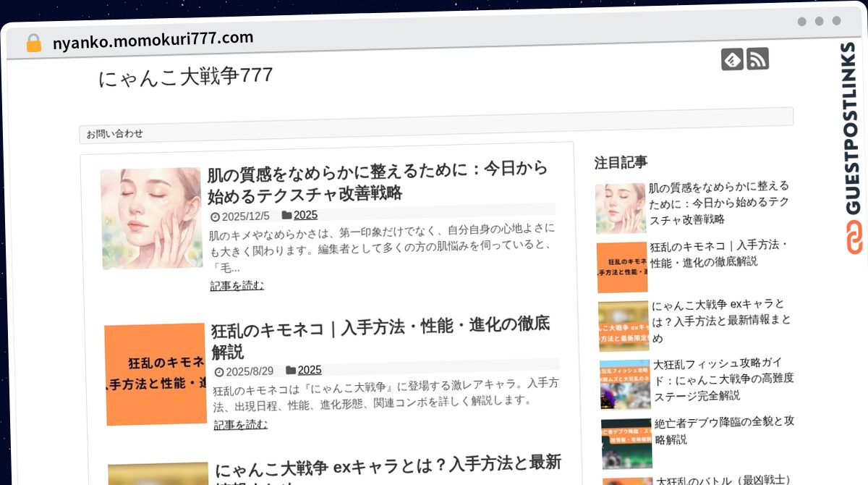Open main article 肌の質感をなめらかに整えるために

[x=378, y=182]
